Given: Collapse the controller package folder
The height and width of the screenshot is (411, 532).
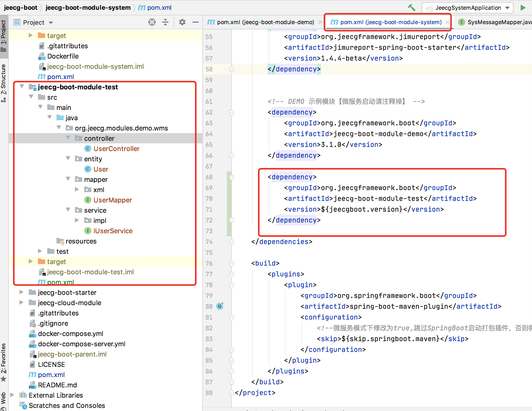Looking at the screenshot, I should click(x=68, y=138).
